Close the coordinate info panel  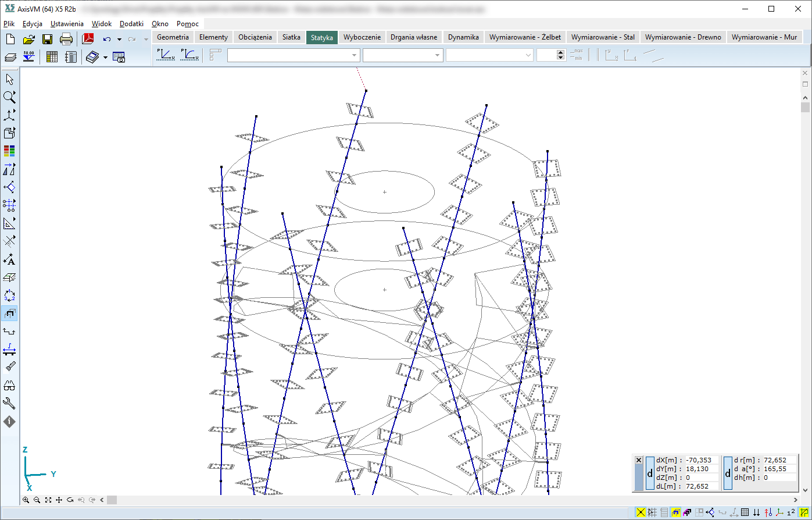coord(639,460)
